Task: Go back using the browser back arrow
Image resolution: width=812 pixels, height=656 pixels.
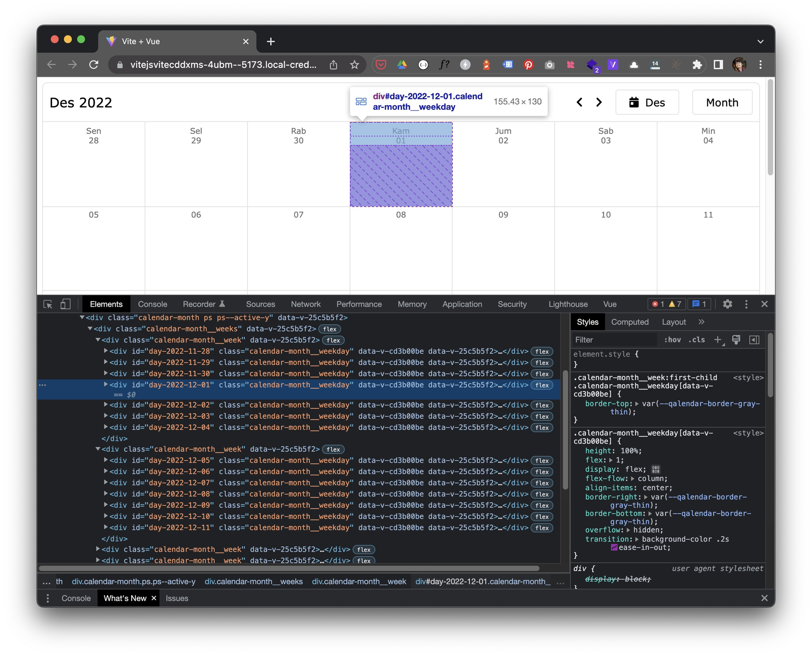Action: (52, 65)
